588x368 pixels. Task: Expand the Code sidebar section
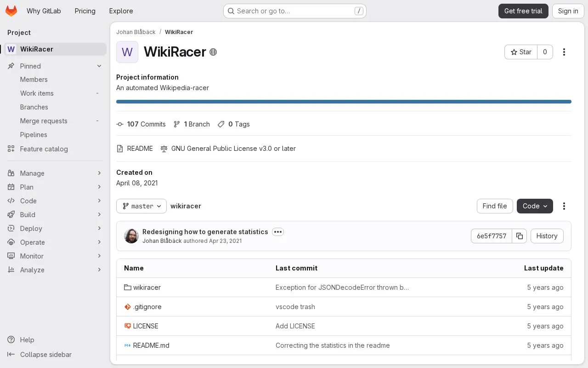(x=55, y=201)
